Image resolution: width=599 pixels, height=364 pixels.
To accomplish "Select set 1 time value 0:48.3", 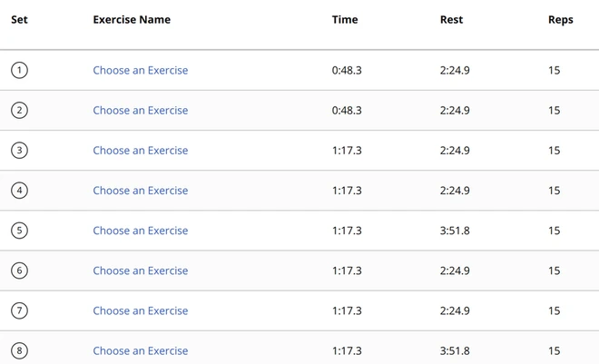I will click(347, 70).
